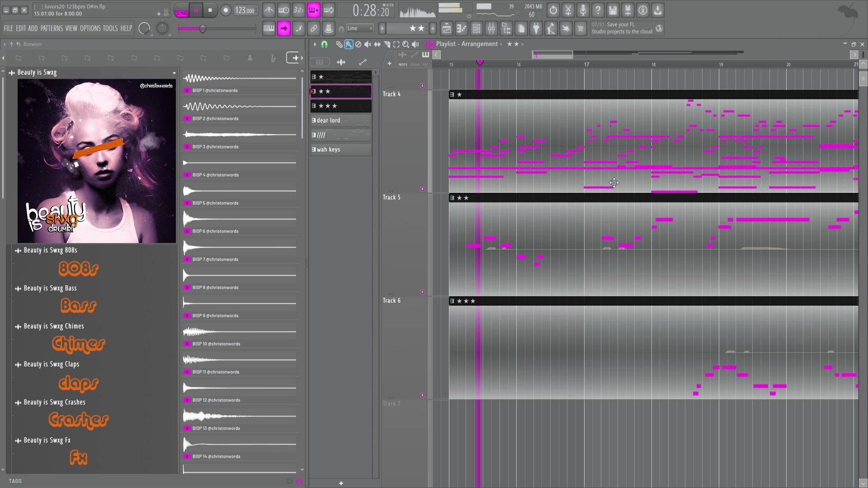Click the shopping cart icon
Image resolution: width=868 pixels, height=488 pixels.
pos(580,29)
